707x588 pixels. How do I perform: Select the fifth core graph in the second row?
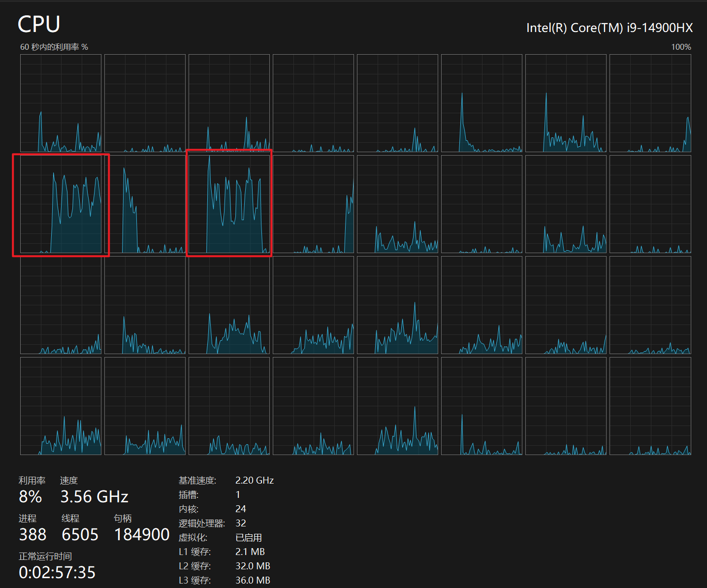pos(397,204)
